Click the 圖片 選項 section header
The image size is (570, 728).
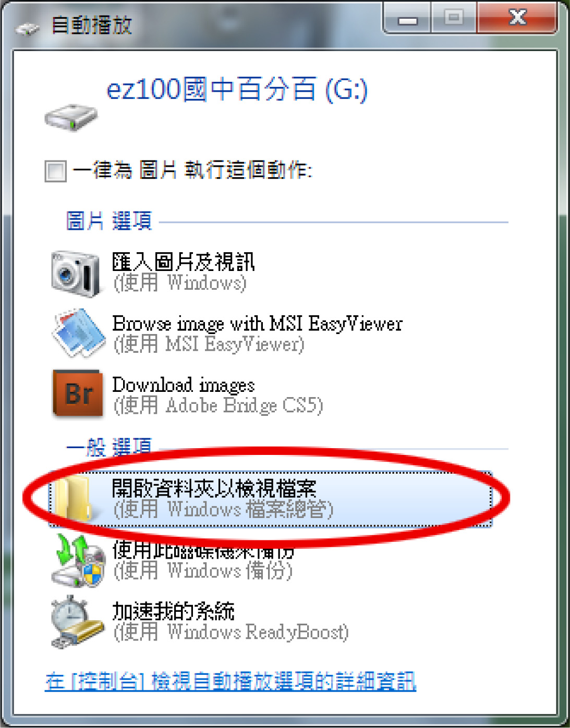point(109,221)
